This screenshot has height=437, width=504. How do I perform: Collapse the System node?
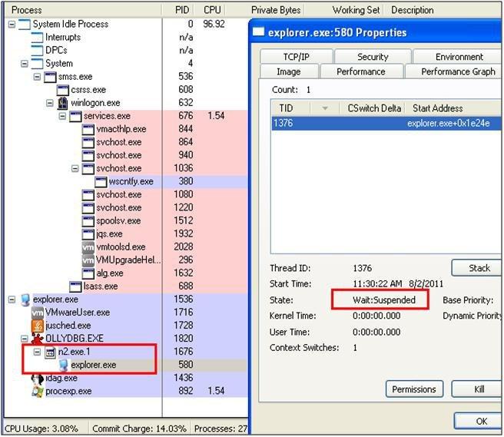pyautogui.click(x=25, y=64)
